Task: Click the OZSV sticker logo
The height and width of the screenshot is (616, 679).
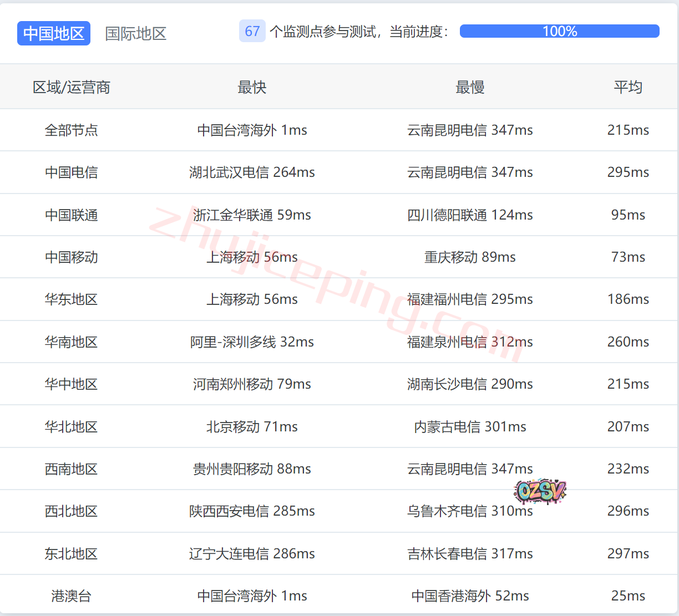Action: pos(540,491)
